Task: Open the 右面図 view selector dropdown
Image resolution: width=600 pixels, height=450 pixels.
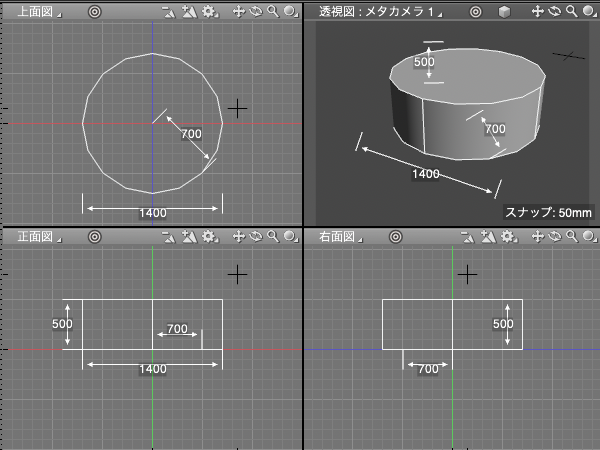Action: [x=338, y=237]
